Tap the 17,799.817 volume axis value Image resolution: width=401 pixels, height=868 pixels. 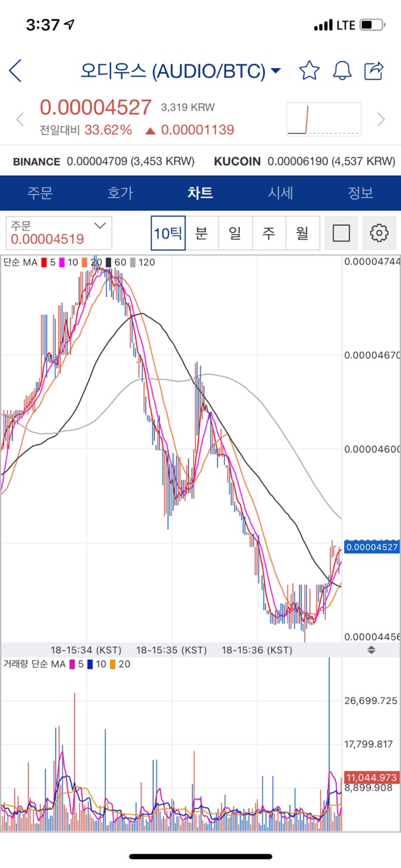pos(369,744)
